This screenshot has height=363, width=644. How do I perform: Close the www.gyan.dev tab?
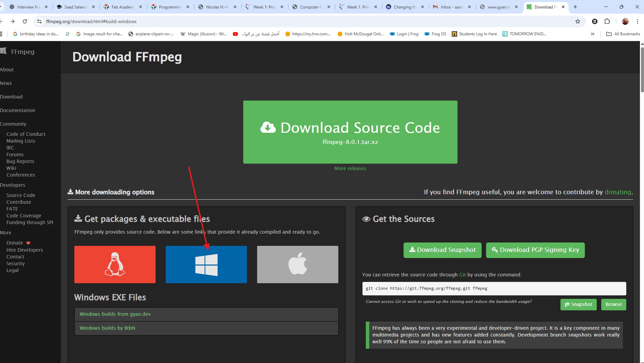(x=516, y=7)
